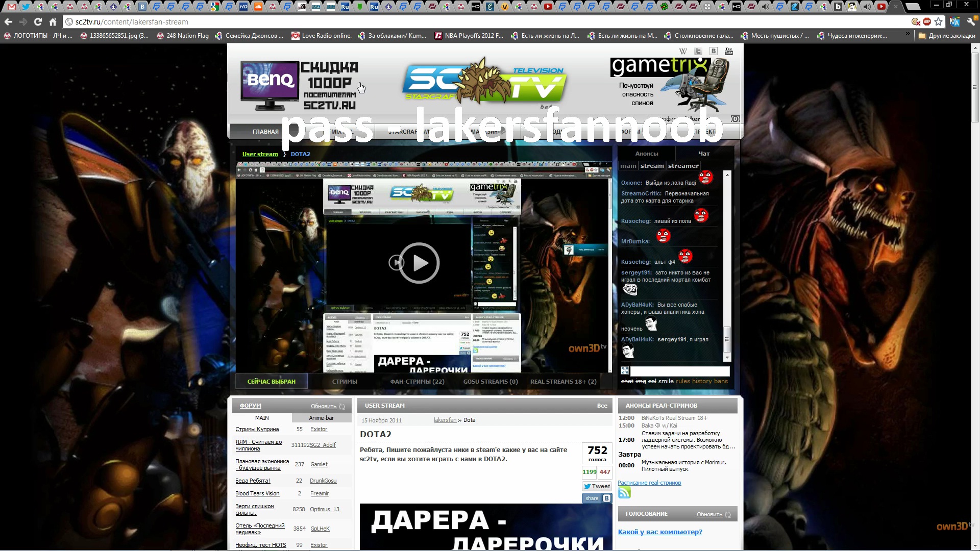Click the YouTube icon in site header
Image resolution: width=980 pixels, height=551 pixels.
pos(729,51)
